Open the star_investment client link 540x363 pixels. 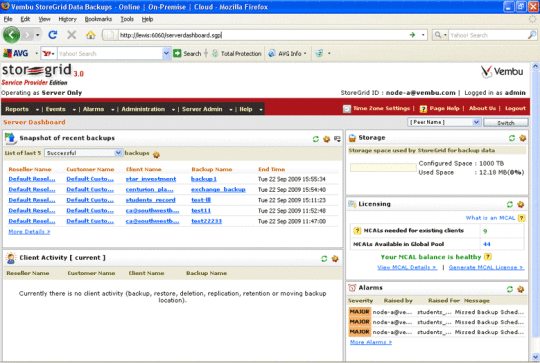point(151,179)
